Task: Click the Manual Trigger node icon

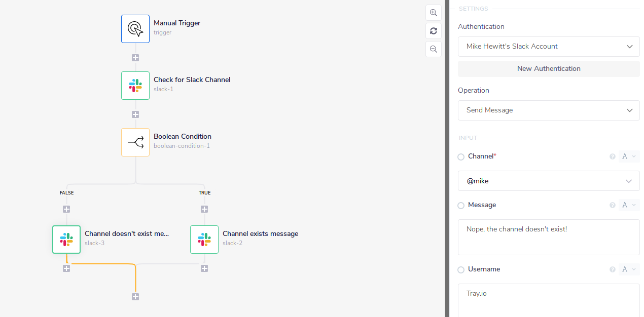Action: [x=135, y=29]
